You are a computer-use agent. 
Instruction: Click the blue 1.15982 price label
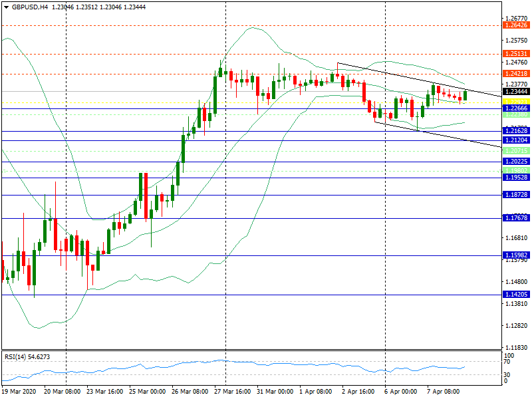516,255
